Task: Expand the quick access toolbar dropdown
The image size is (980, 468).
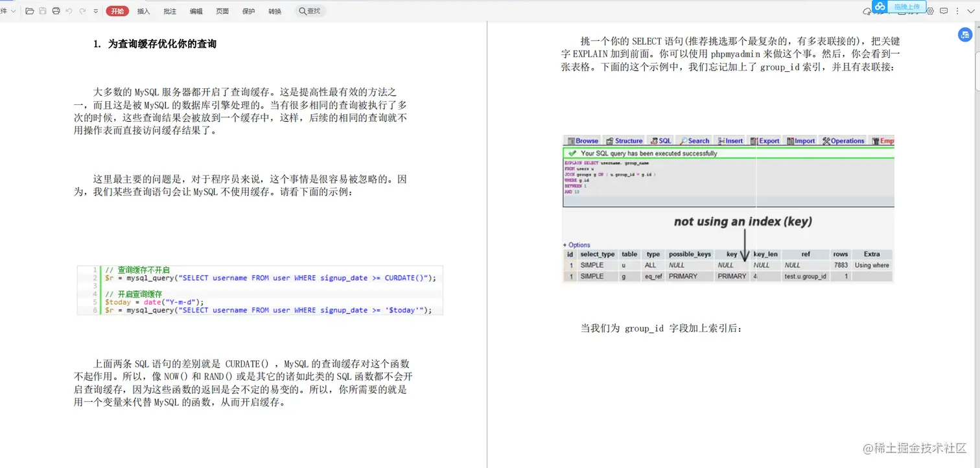Action: (96, 11)
